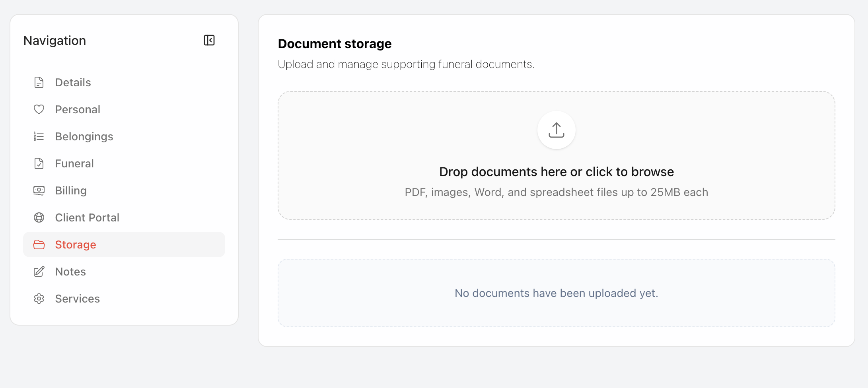The width and height of the screenshot is (868, 388).
Task: Navigate to the Client Portal page
Action: (x=87, y=217)
